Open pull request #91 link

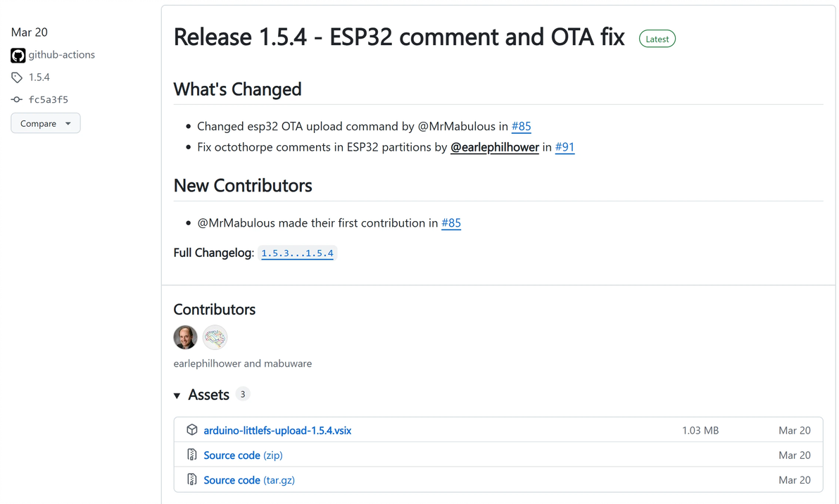coord(564,147)
